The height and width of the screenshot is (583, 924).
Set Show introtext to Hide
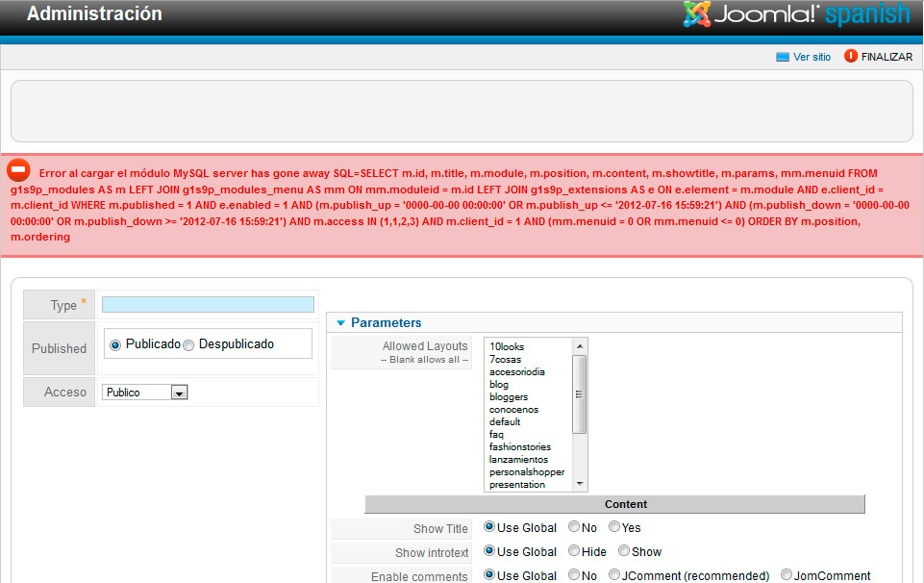574,550
